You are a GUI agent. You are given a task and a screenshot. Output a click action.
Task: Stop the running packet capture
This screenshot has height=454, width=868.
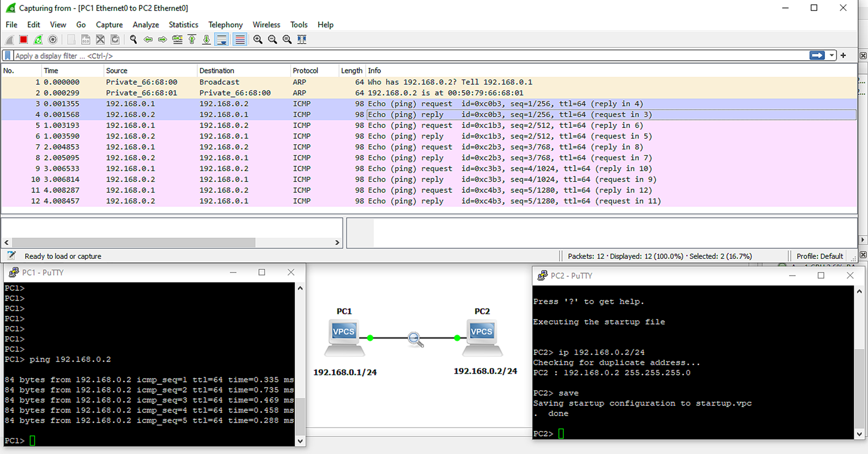point(23,40)
